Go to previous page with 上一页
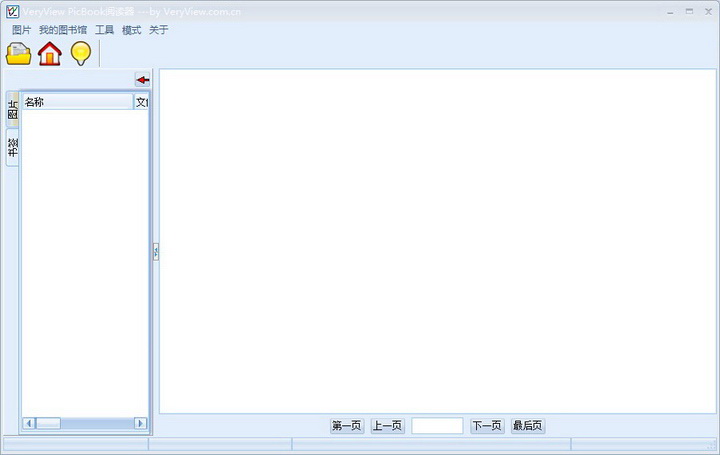720x455 pixels. click(387, 426)
